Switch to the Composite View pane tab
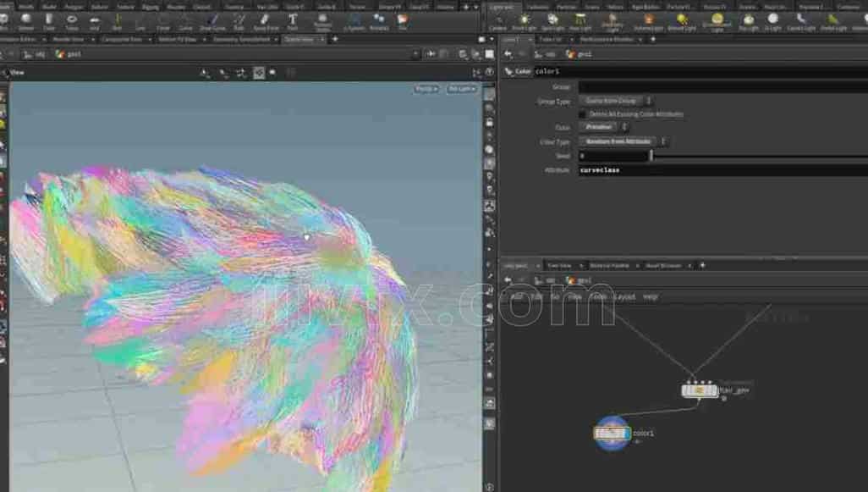The width and height of the screenshot is (868, 492). 122,39
